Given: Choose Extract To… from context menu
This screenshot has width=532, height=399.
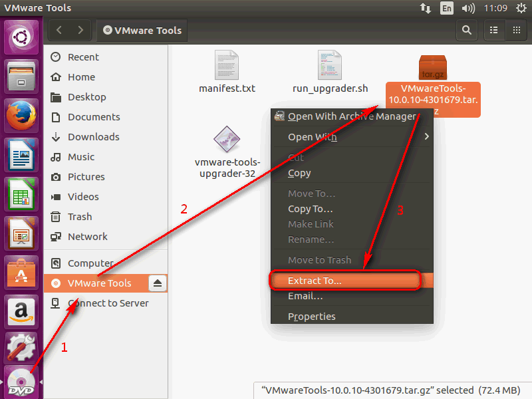Looking at the screenshot, I should coord(352,281).
